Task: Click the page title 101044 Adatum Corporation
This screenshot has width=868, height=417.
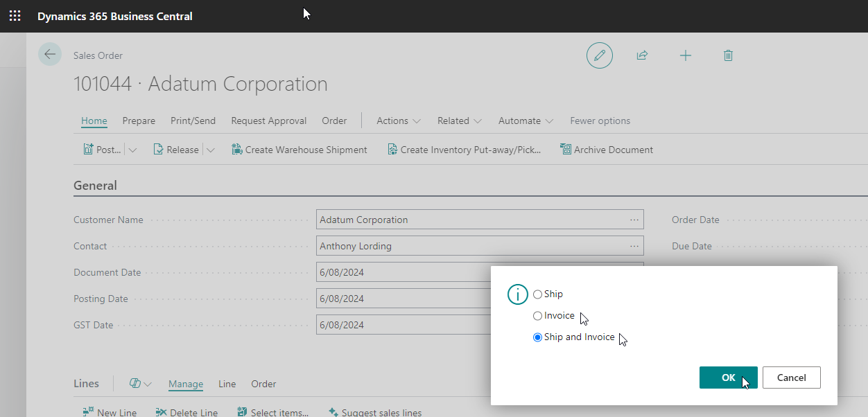Action: click(200, 84)
